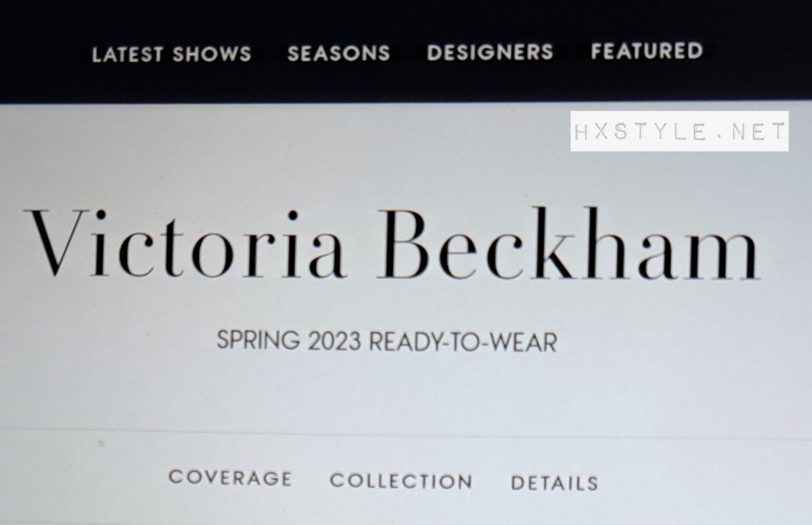Click the READY-TO-WEAR text
This screenshot has width=812, height=525.
coord(462,343)
